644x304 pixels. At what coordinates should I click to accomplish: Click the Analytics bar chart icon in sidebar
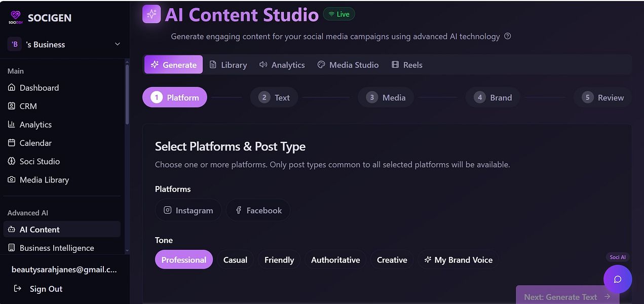point(12,124)
